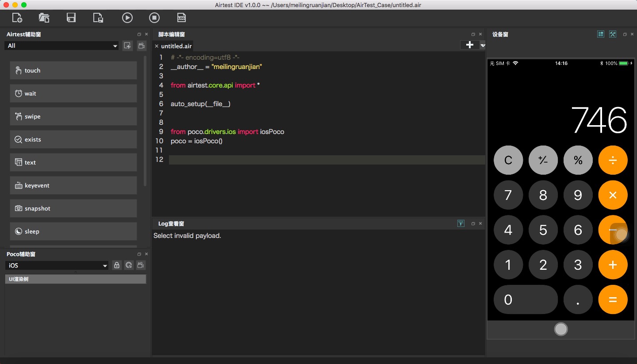The image size is (637, 364).
Task: Insert a snapshot command
Action: pyautogui.click(x=73, y=208)
